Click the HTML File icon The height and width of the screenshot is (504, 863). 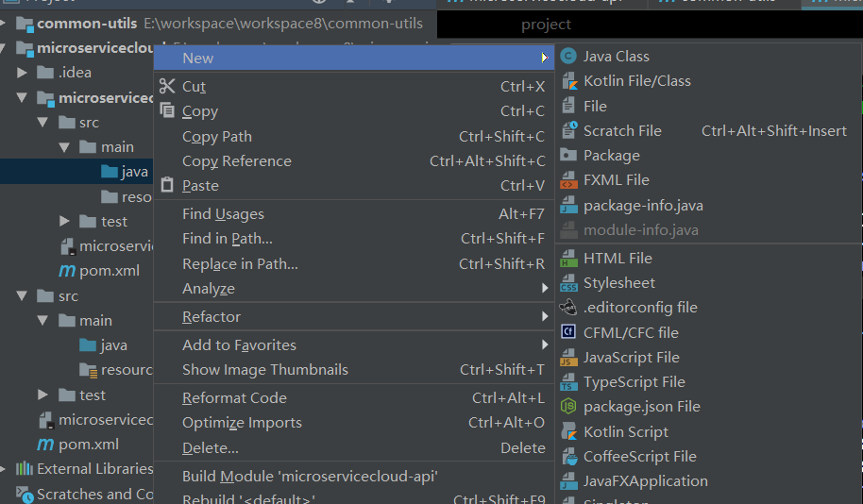pos(568,258)
